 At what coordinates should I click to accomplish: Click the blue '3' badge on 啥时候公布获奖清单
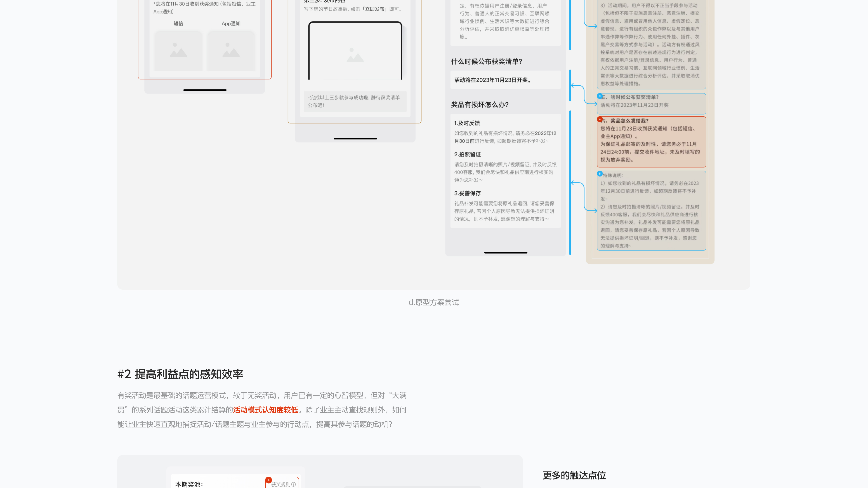[x=600, y=96]
